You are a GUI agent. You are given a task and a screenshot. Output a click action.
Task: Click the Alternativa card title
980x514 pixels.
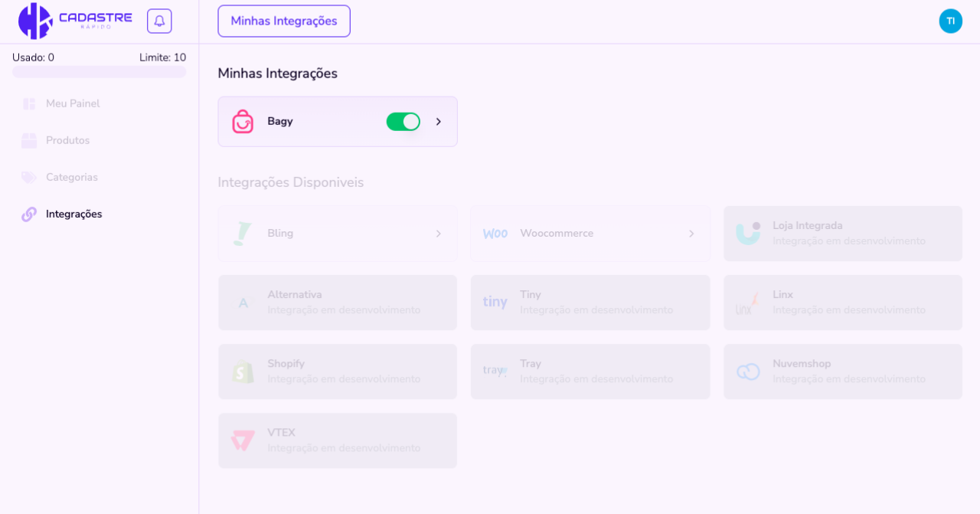coord(295,294)
